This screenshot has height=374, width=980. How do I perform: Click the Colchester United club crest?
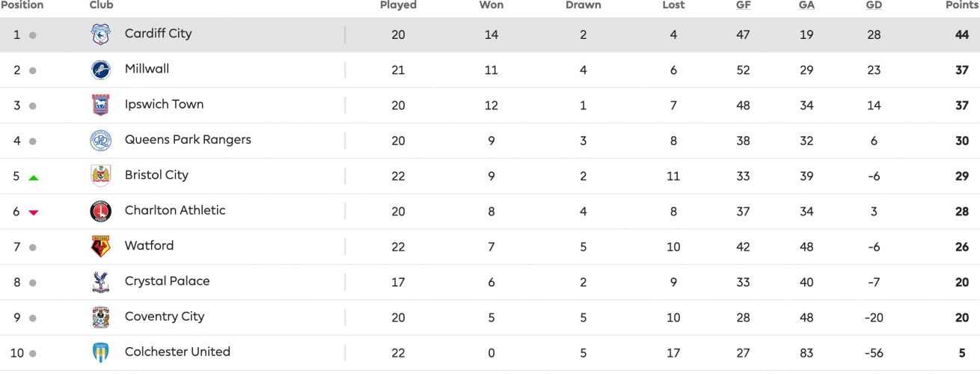click(x=100, y=352)
